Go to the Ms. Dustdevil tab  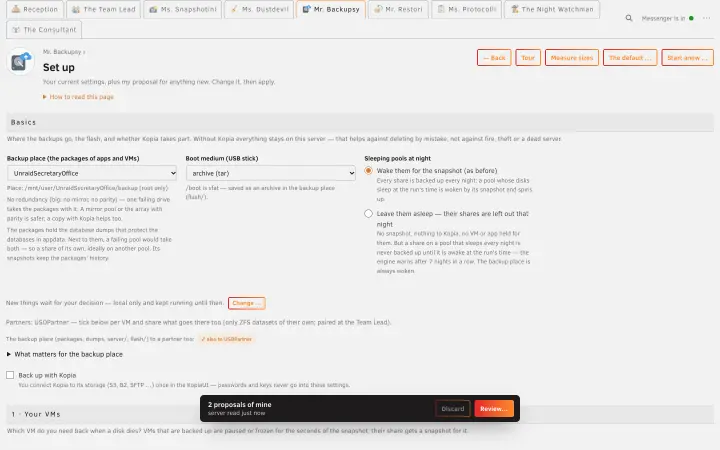[x=259, y=9]
